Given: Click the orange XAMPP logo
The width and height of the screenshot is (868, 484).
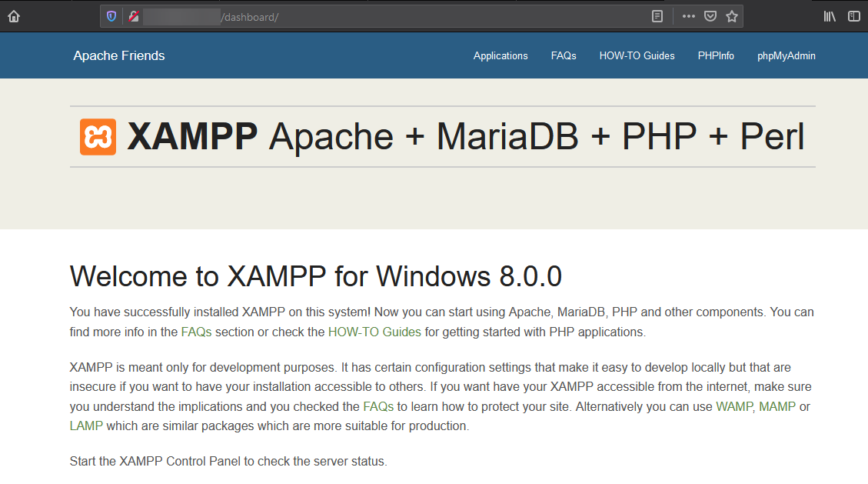Looking at the screenshot, I should click(98, 137).
